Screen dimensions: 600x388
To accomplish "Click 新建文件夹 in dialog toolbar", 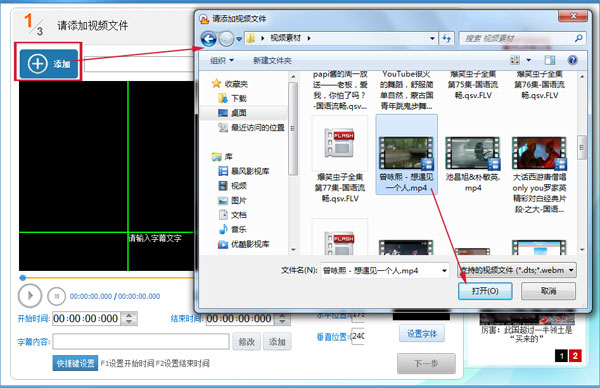I will tap(272, 60).
